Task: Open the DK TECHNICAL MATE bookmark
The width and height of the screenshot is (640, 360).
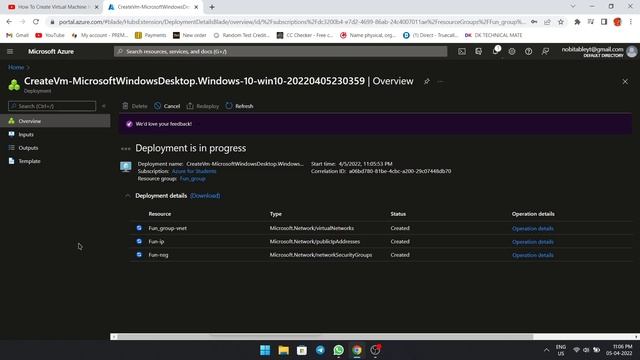Action: tap(493, 36)
